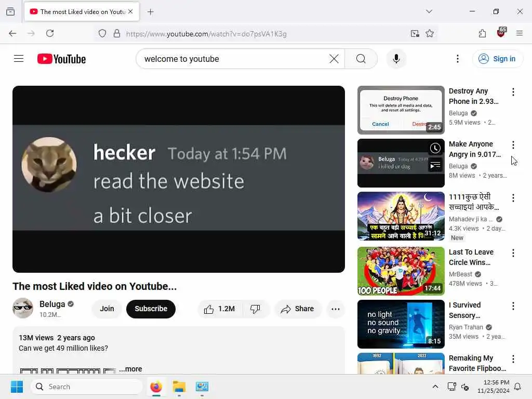Open options for Remaking My Favorite Flipbook
This screenshot has width=532, height=399.
click(x=513, y=359)
